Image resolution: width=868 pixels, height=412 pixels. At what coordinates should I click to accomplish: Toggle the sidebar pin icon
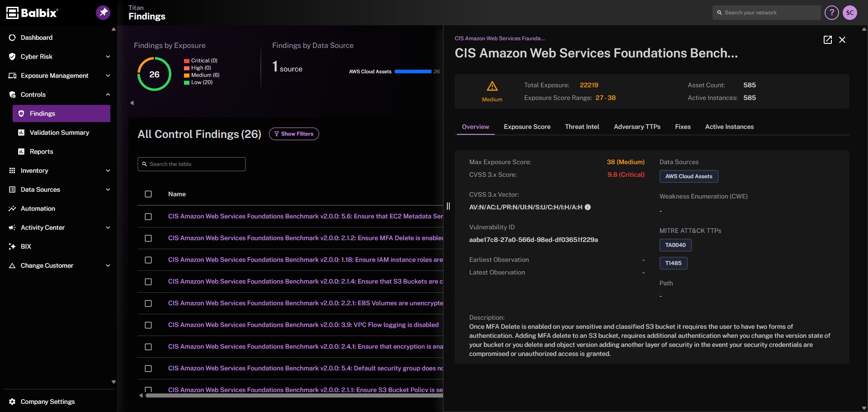103,13
